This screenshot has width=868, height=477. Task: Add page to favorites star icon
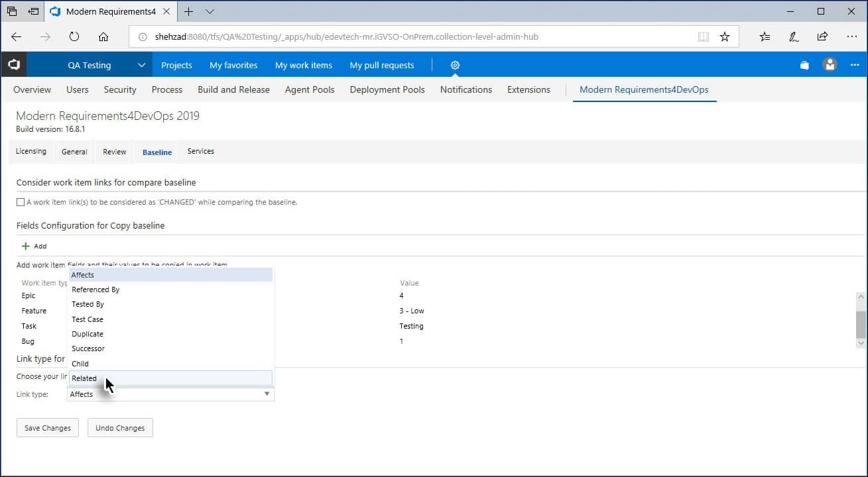pos(725,37)
